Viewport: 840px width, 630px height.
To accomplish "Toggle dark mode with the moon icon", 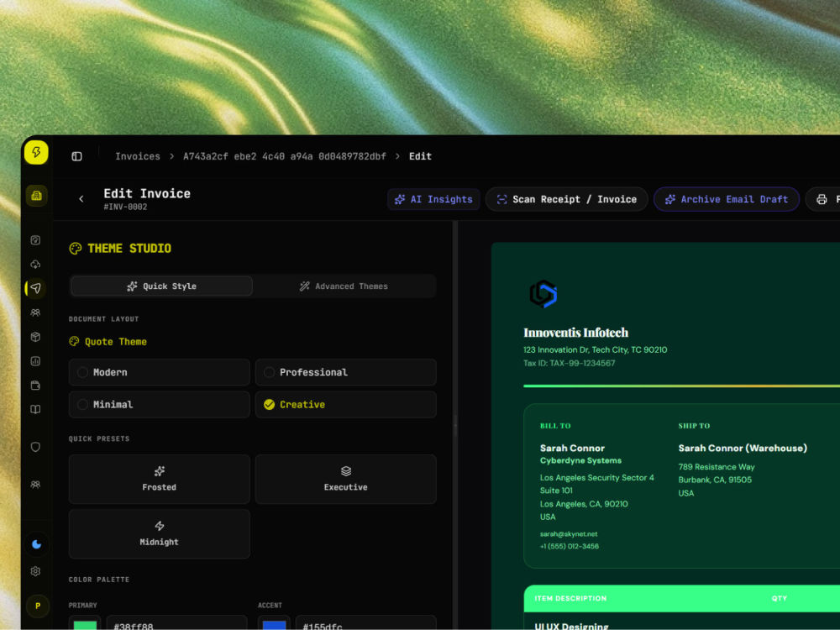I will pos(36,544).
